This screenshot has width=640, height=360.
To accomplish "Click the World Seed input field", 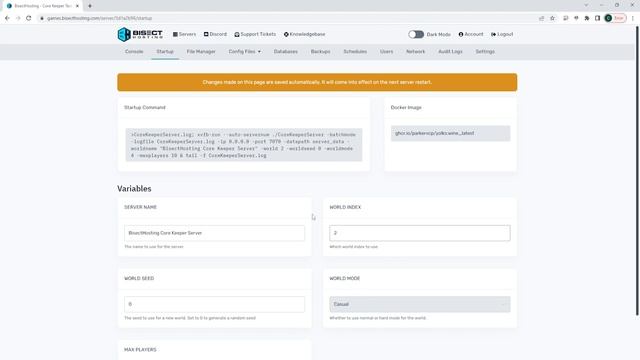I will [214, 304].
